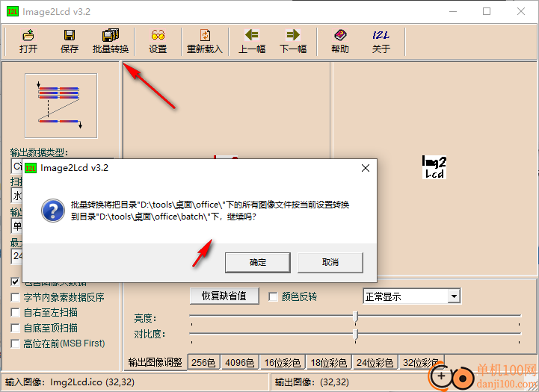Image resolution: width=539 pixels, height=392 pixels.
Task: Open an image with the 打开 toolbar icon
Action: 28,41
